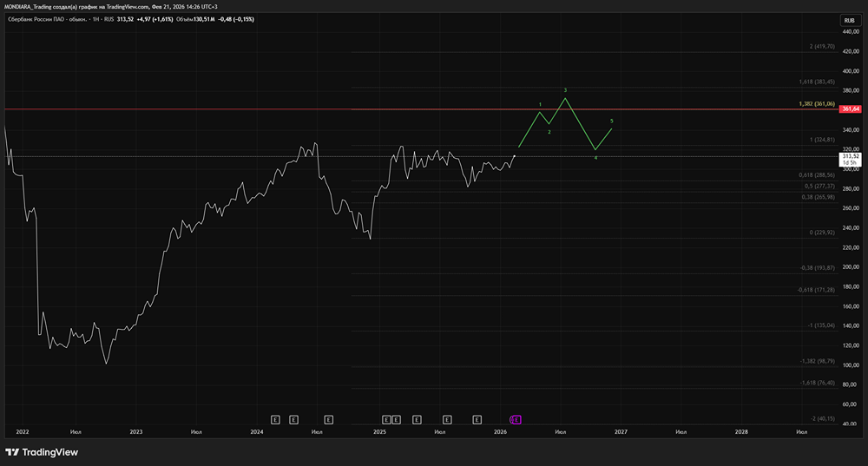Click the 2028 label on time axis
Screen dimensions: 868x466
[x=741, y=431]
